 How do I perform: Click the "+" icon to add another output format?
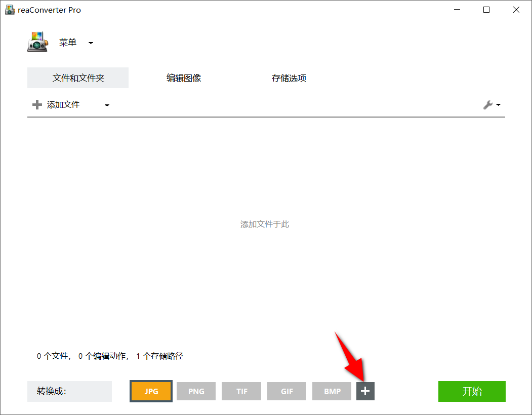(x=365, y=391)
